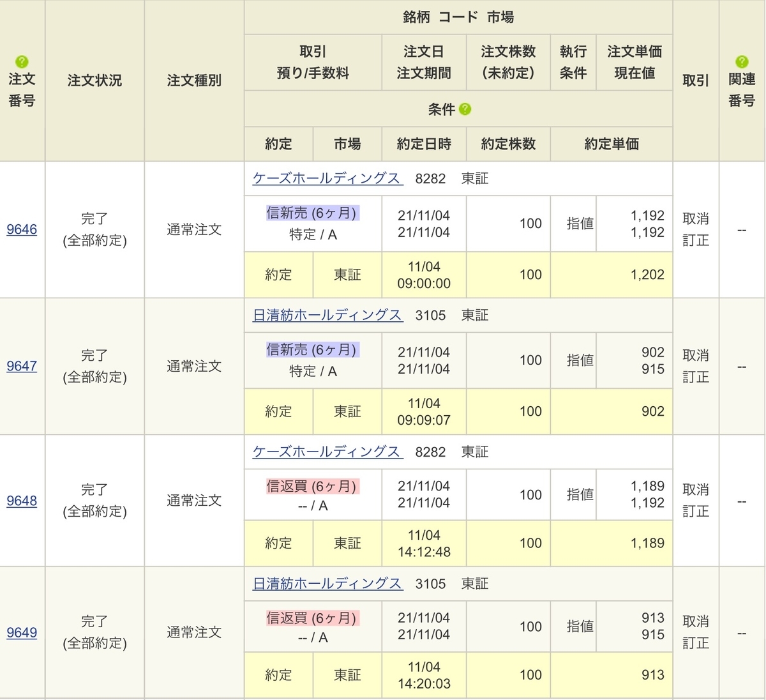
Task: Click 指値 condition in order 9647
Action: (x=580, y=360)
